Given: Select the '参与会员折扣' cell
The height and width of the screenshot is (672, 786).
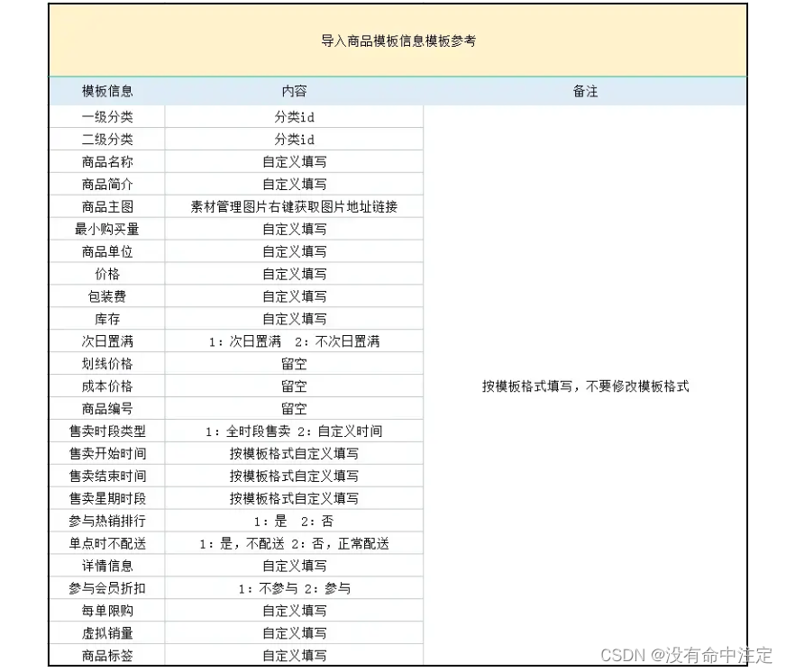Looking at the screenshot, I should (107, 588).
